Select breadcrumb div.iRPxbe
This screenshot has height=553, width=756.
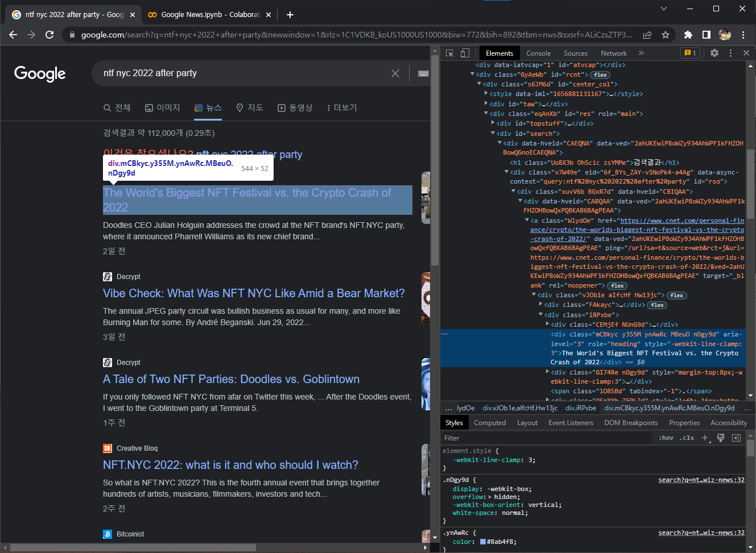click(581, 408)
